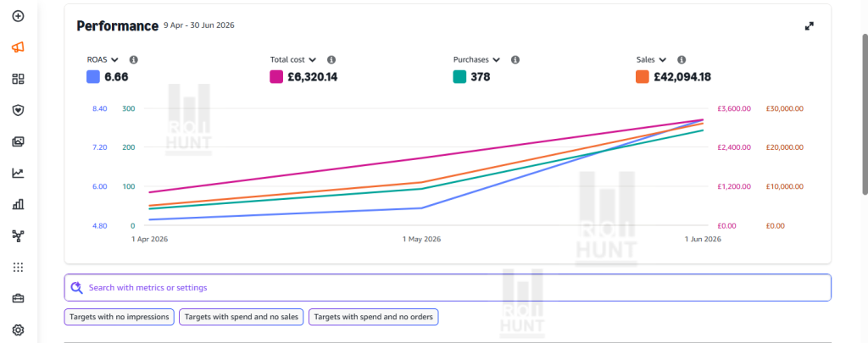Open the Sales metric dropdown

651,60
